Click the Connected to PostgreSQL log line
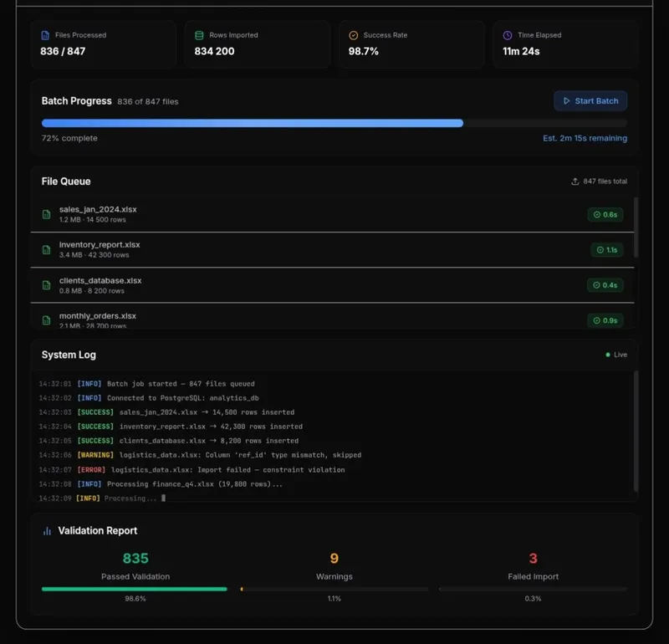Screen dimensions: 669x644 (149, 398)
